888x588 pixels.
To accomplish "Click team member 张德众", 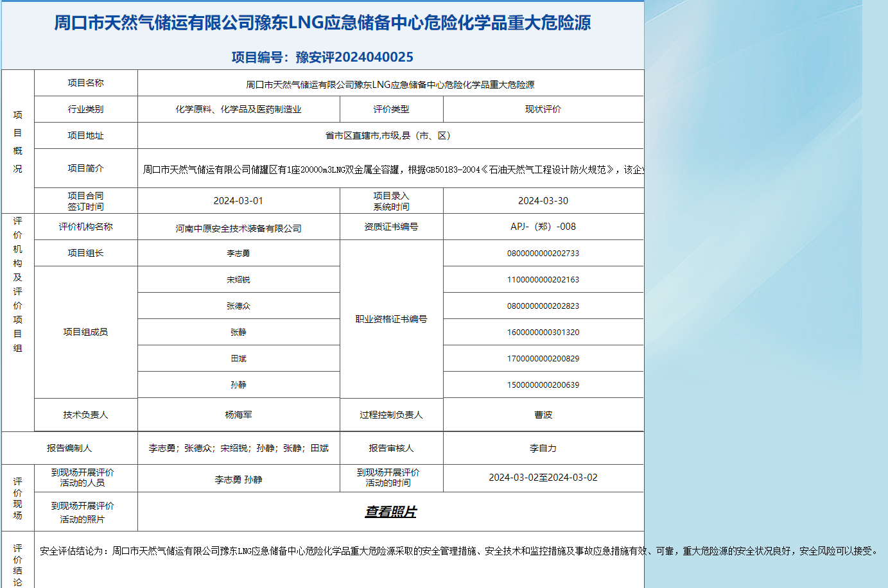I will pos(238,306).
